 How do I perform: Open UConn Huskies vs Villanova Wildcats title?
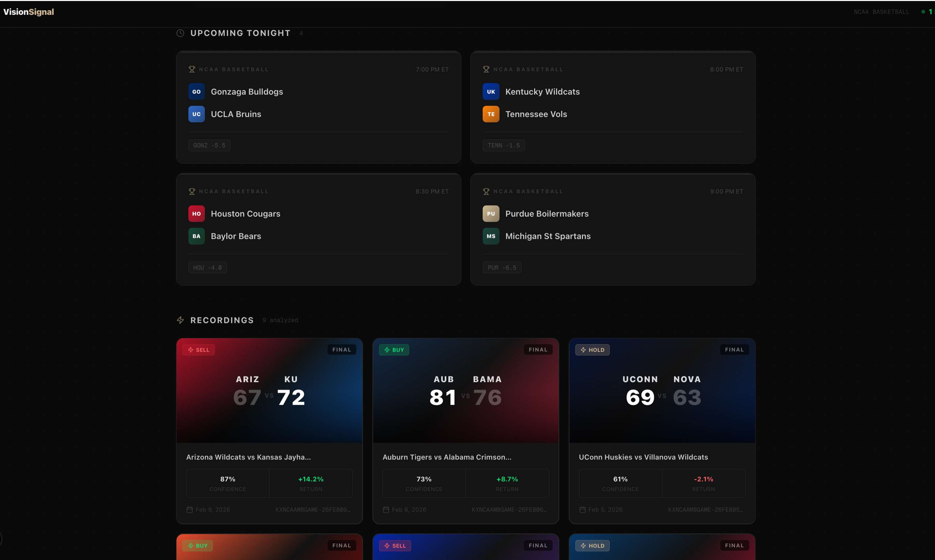click(643, 457)
